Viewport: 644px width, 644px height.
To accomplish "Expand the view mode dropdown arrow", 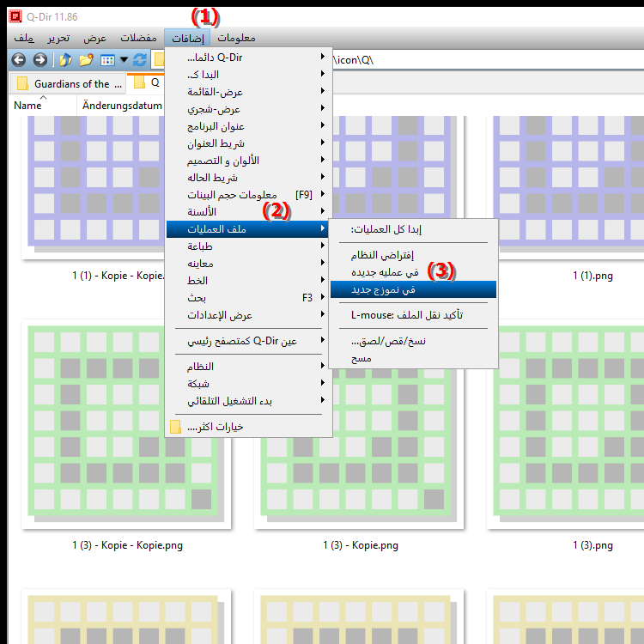I will 124,60.
